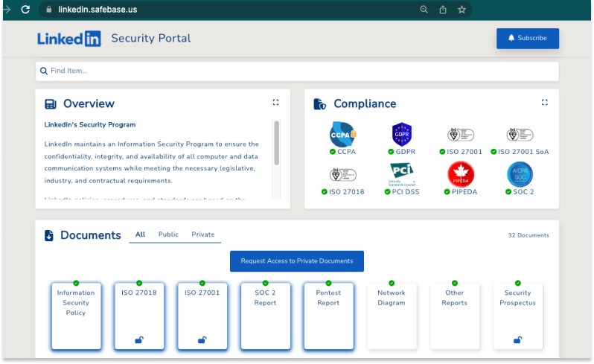Click the Security Portal title text
This screenshot has width=594, height=364.
coord(151,38)
